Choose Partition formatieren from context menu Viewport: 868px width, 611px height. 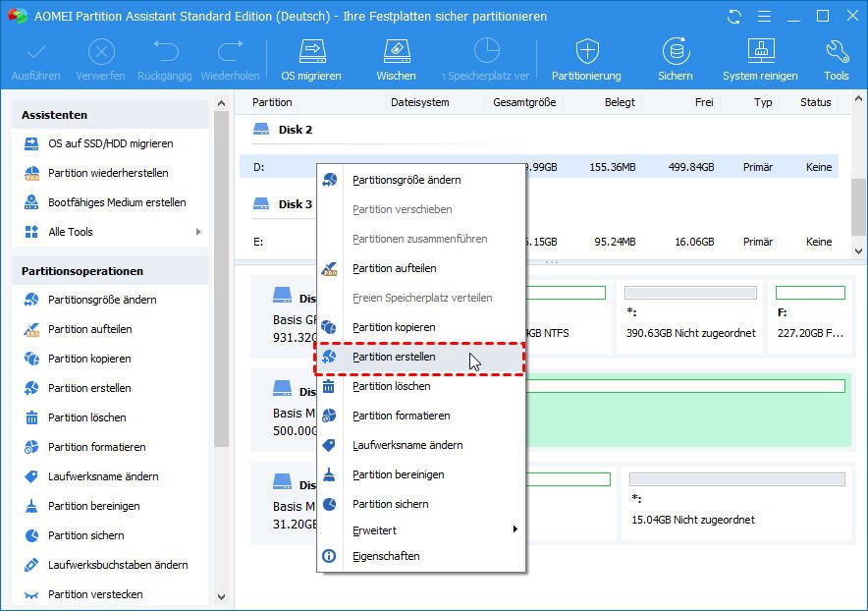420,416
